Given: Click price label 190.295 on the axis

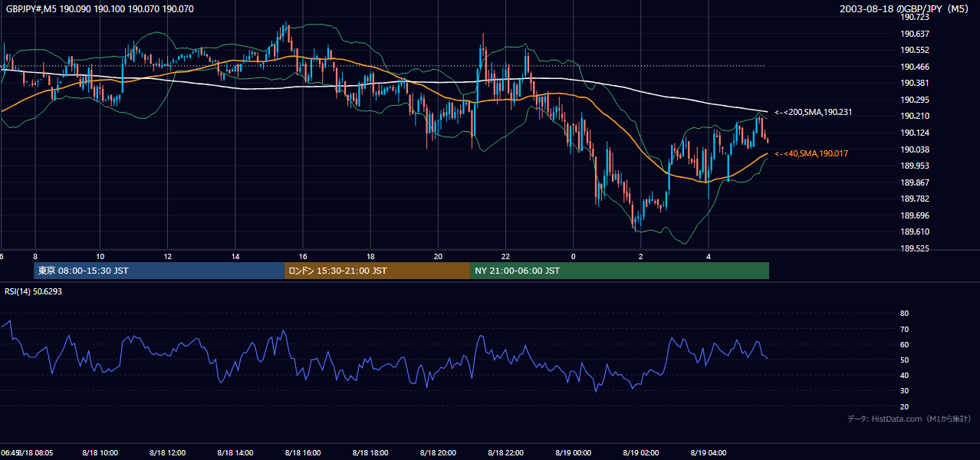Looking at the screenshot, I should [x=915, y=100].
